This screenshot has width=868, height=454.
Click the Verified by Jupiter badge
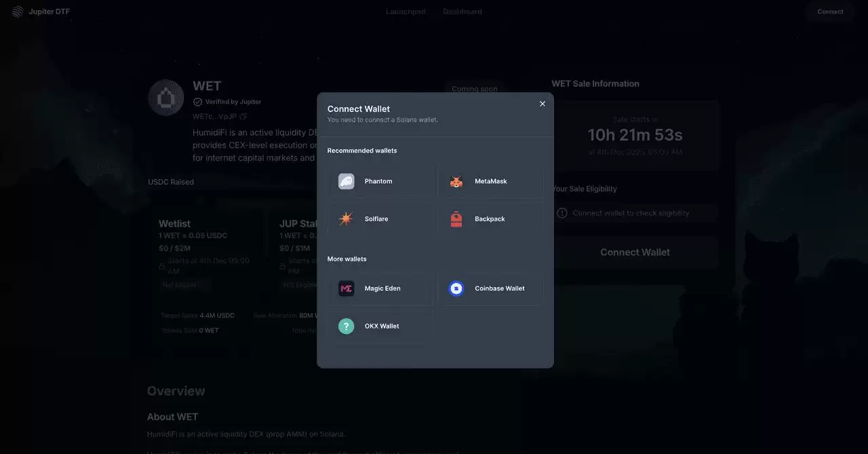click(227, 102)
